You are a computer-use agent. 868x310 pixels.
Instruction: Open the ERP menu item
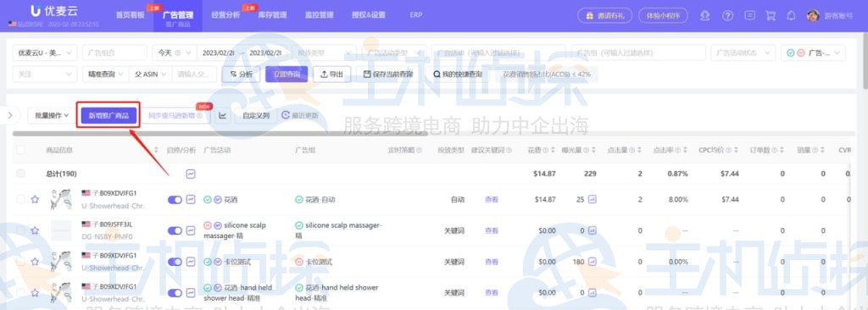click(x=415, y=15)
